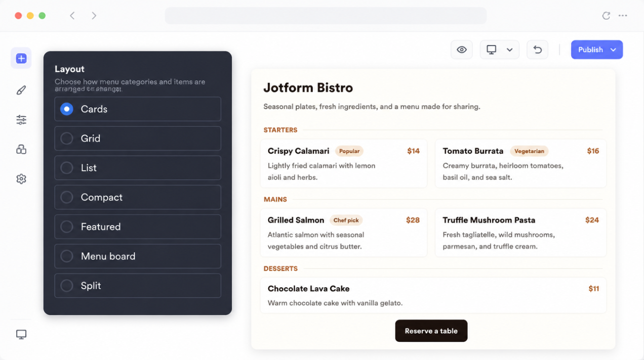
Task: Click the eye preview icon
Action: pyautogui.click(x=461, y=50)
